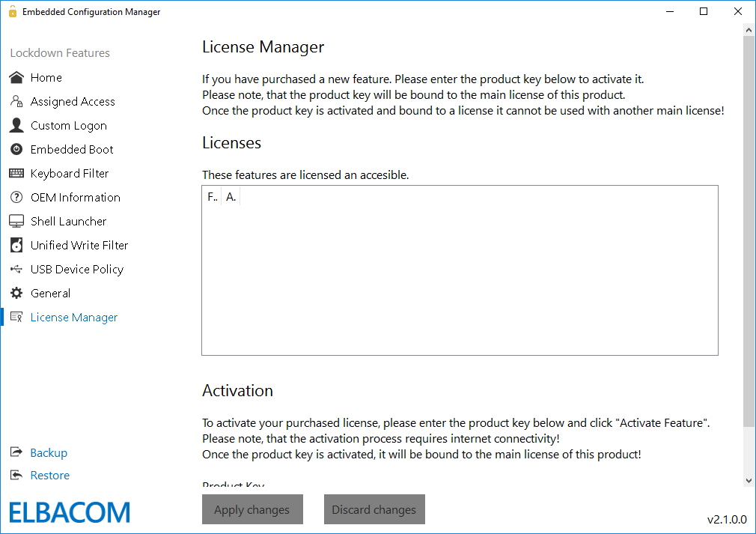Select the Home icon in sidebar
The width and height of the screenshot is (756, 534).
pos(16,77)
